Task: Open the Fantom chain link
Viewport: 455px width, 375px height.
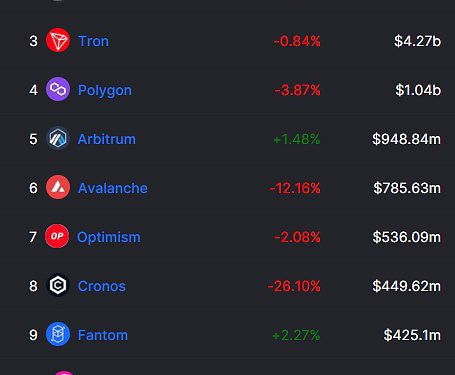Action: [103, 335]
